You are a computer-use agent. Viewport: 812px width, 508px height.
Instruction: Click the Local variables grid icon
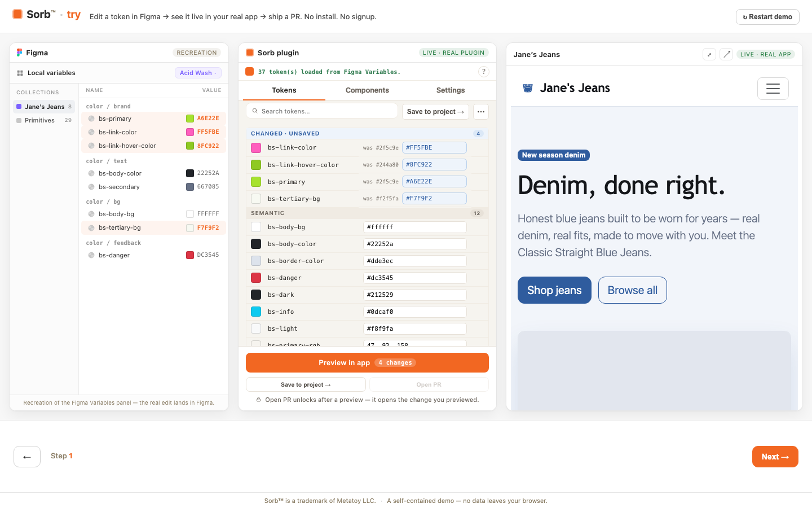click(x=20, y=73)
